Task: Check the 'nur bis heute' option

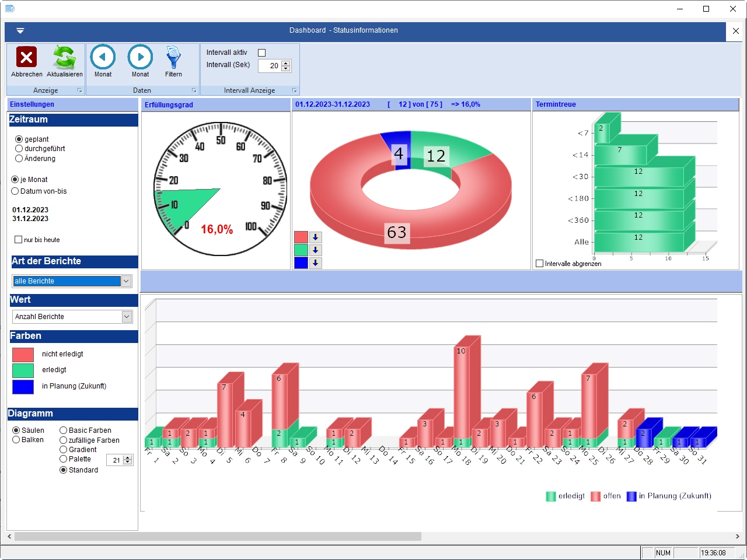Action: click(19, 240)
